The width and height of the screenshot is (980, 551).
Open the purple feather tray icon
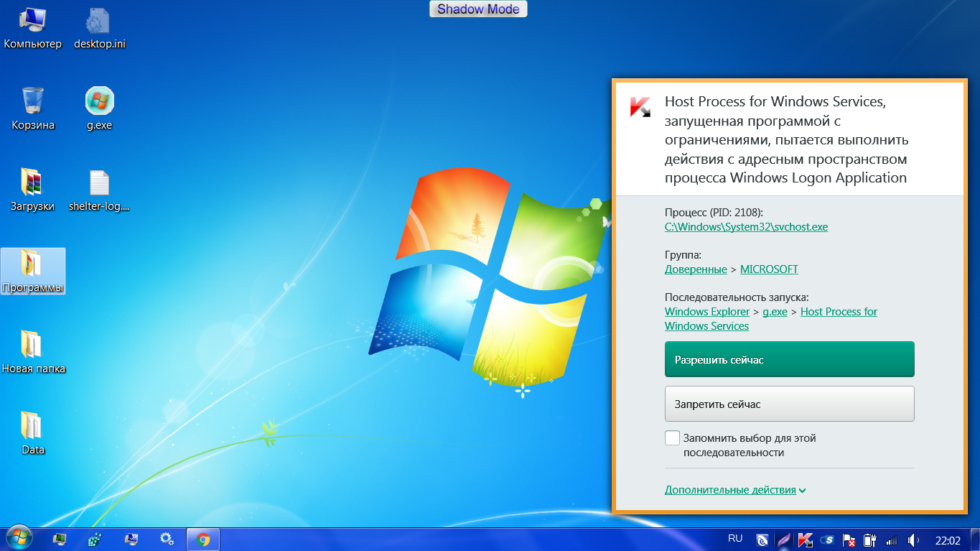pyautogui.click(x=784, y=540)
